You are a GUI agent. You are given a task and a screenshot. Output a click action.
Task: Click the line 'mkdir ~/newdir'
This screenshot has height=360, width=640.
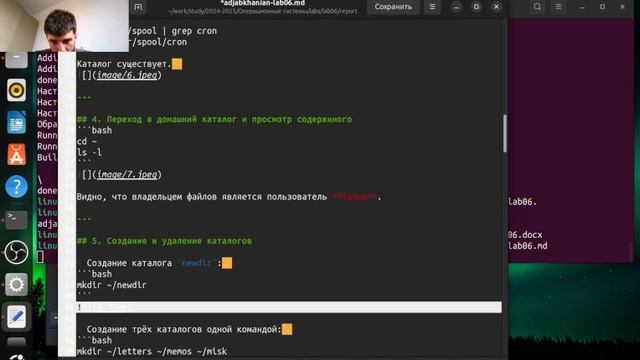click(x=111, y=285)
